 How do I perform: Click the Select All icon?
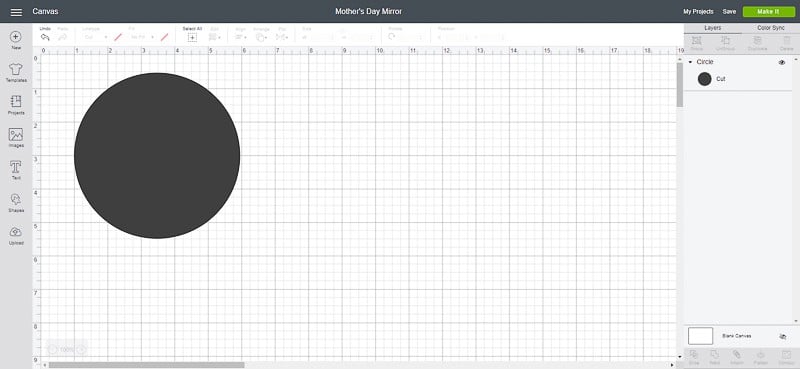[x=192, y=37]
